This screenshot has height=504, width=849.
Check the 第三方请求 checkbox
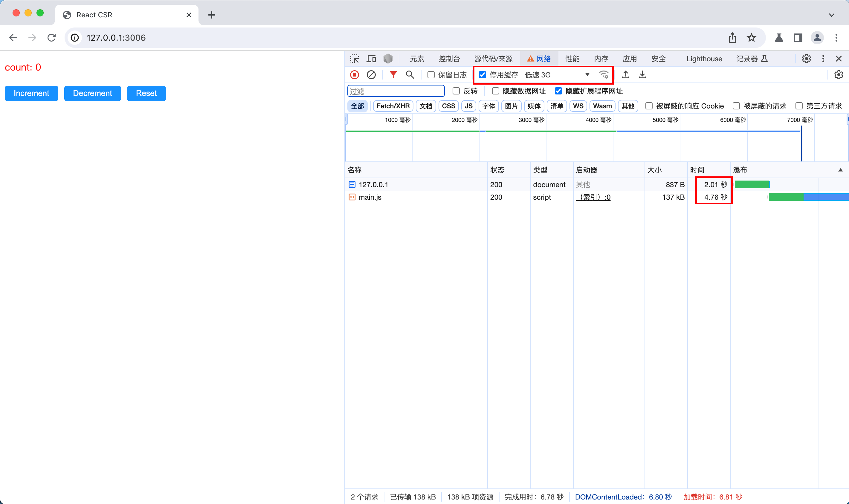(x=799, y=106)
